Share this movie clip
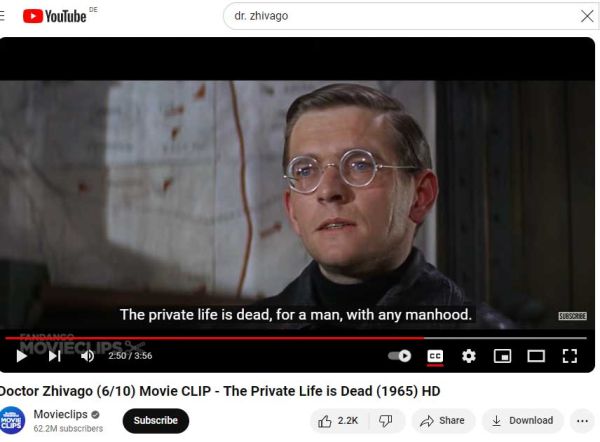 click(x=443, y=421)
